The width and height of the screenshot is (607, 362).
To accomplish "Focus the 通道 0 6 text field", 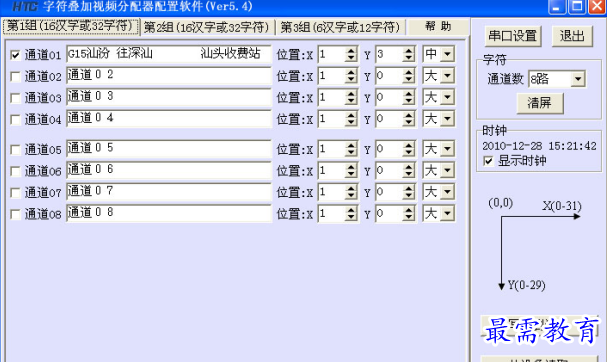I will [x=169, y=170].
